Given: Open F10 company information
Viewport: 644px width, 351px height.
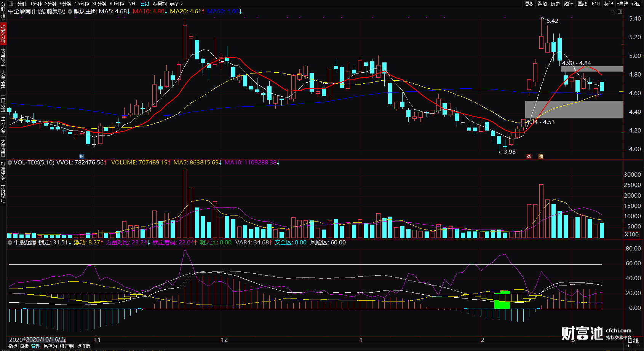Looking at the screenshot, I should point(596,4).
